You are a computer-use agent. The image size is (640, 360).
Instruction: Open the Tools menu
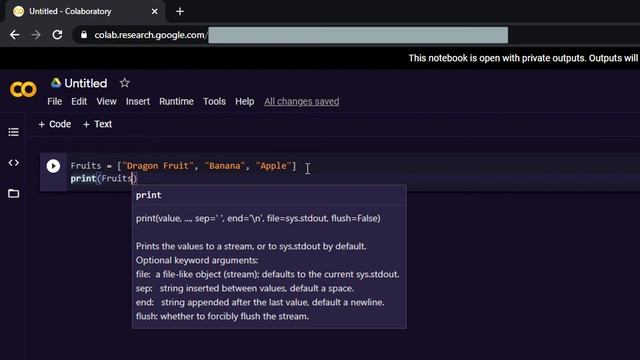(214, 102)
